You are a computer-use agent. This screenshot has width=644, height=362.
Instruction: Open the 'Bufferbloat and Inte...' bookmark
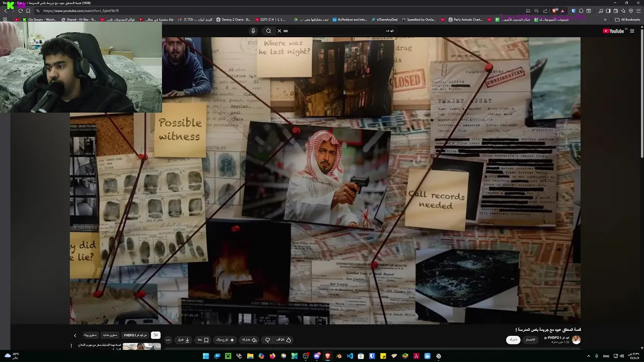click(x=350, y=20)
